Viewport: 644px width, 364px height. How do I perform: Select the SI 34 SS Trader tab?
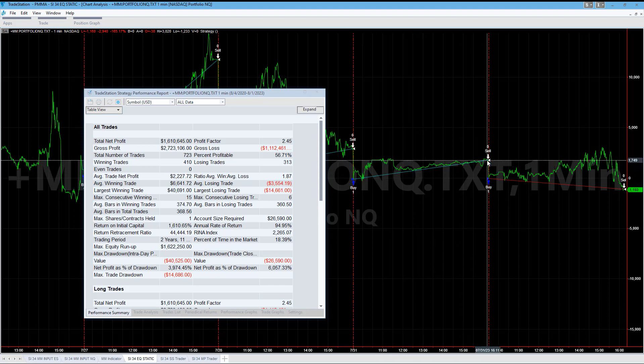[172, 359]
